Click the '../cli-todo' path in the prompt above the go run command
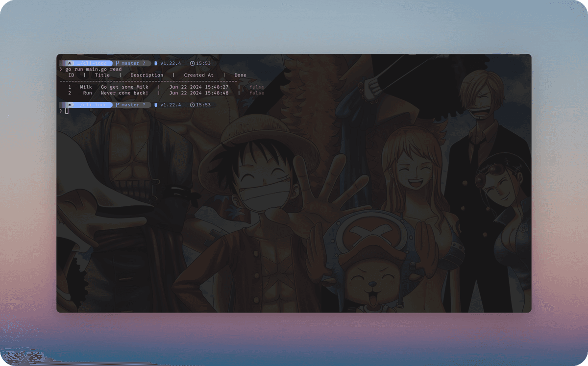The width and height of the screenshot is (588, 366). pos(91,64)
